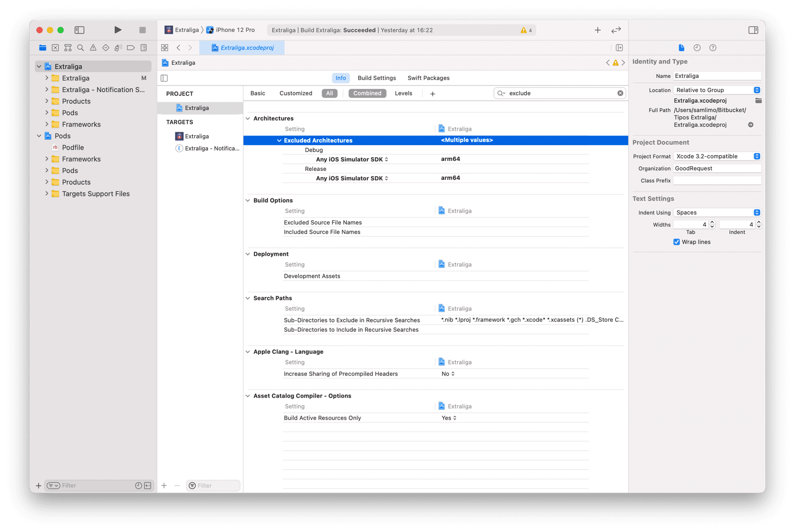The height and width of the screenshot is (532, 795).
Task: Add a new target with plus
Action: (x=164, y=485)
